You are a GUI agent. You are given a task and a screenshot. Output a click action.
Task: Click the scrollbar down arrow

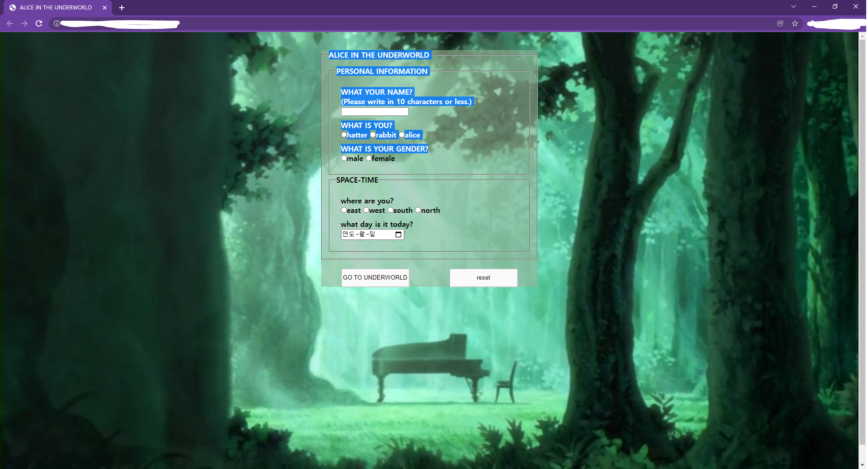tap(863, 465)
